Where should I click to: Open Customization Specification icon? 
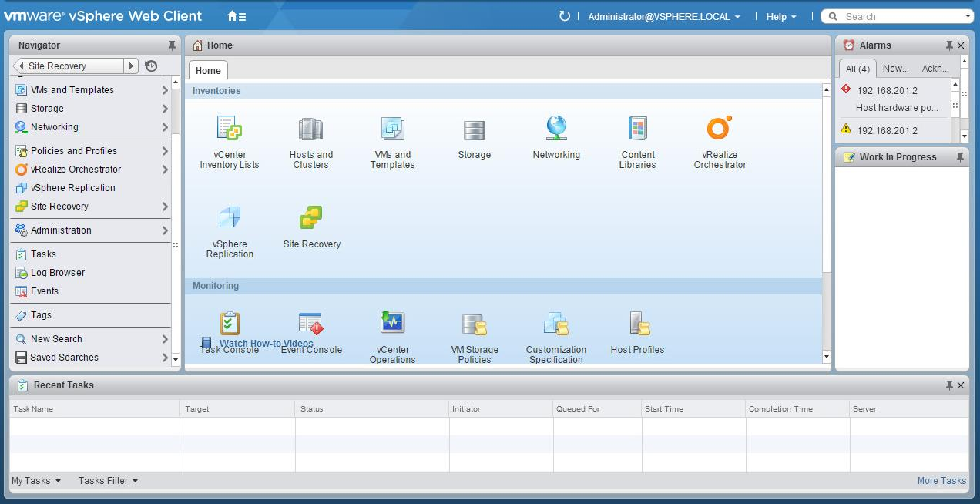click(555, 324)
